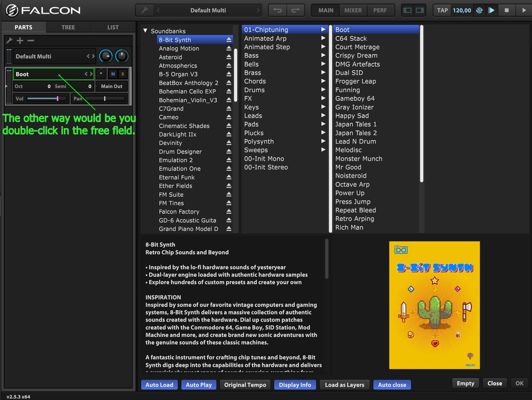
Task: Eject the Ether Fields soundbank
Action: tap(229, 185)
